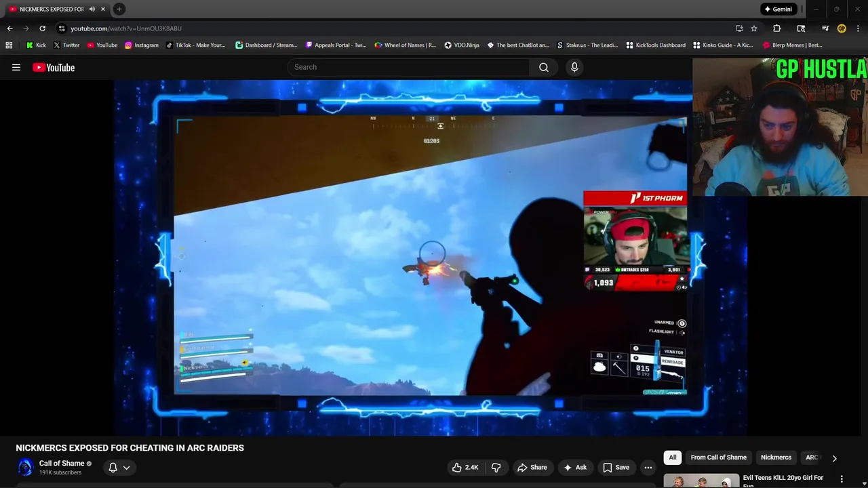The image size is (868, 488).
Task: Open the Chrome profile avatar
Action: tap(842, 28)
